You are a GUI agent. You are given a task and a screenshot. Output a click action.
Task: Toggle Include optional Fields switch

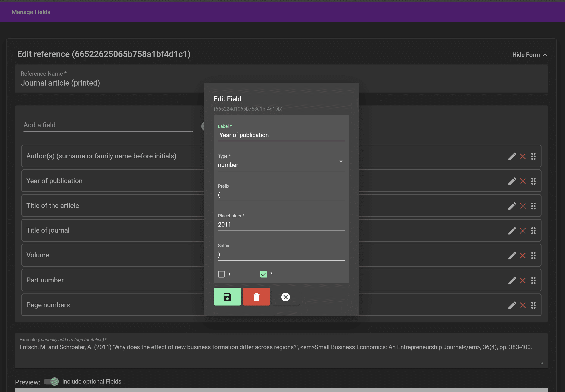tap(51, 381)
